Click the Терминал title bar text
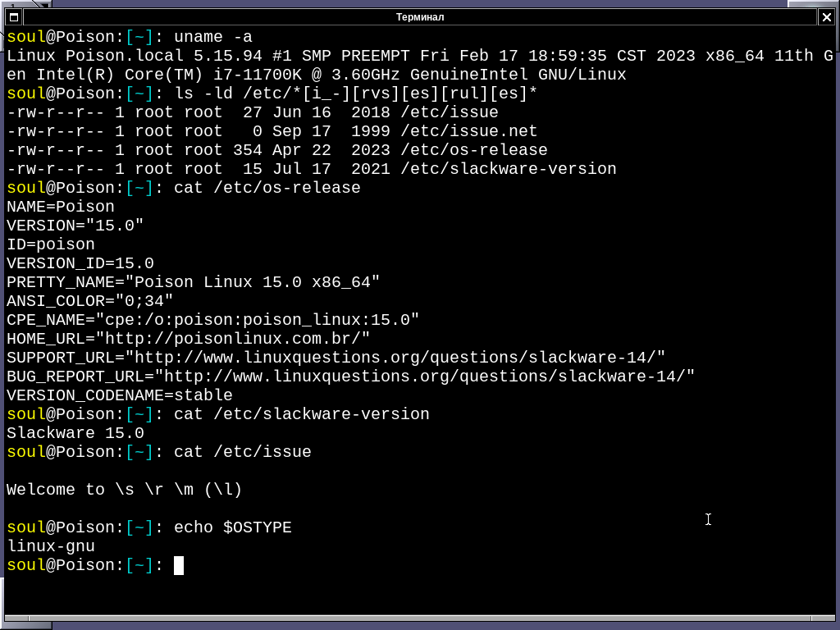Viewport: 840px width, 630px height. coord(420,17)
